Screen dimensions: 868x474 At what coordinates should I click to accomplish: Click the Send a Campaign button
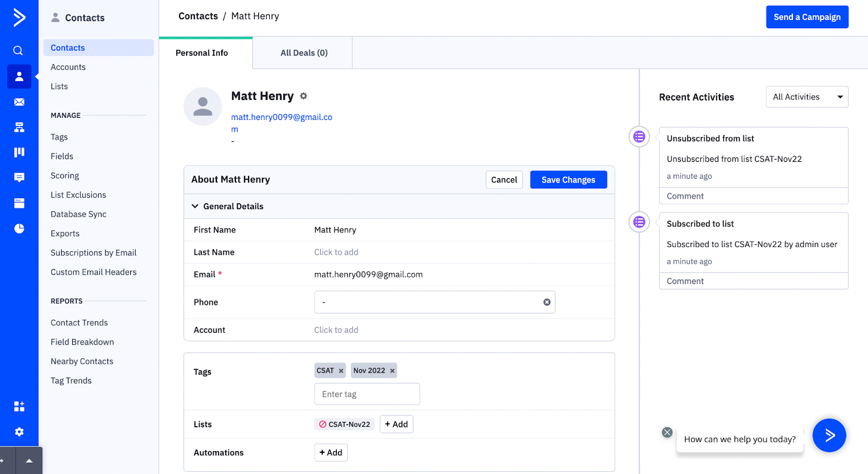(807, 17)
